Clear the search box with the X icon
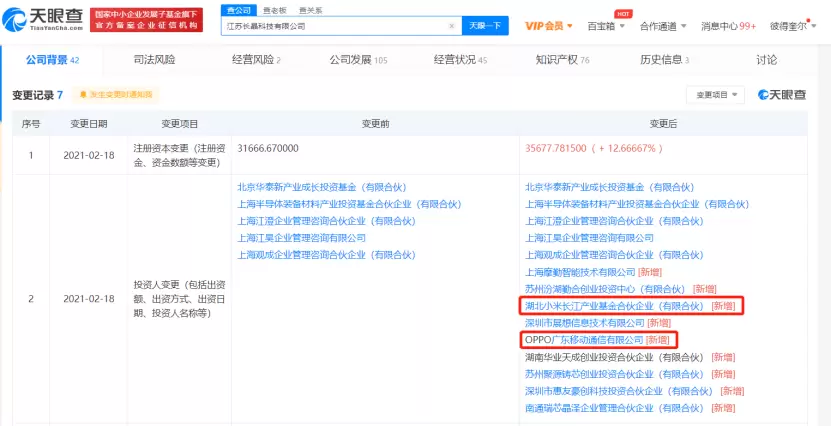This screenshot has width=831, height=426. click(452, 25)
